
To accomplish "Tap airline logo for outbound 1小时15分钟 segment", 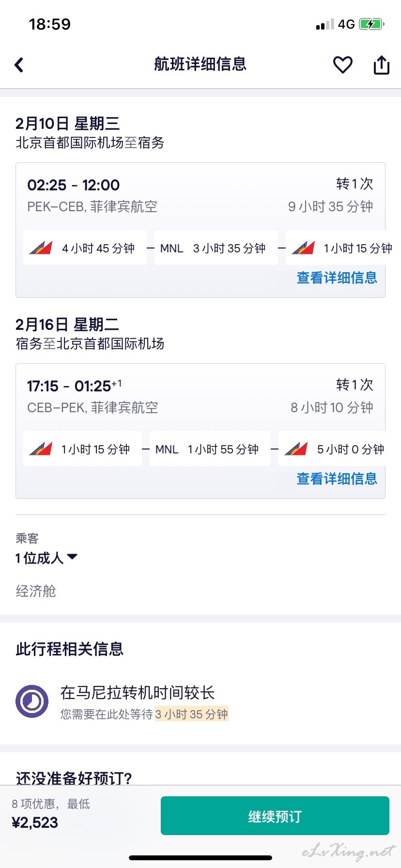I will (303, 248).
